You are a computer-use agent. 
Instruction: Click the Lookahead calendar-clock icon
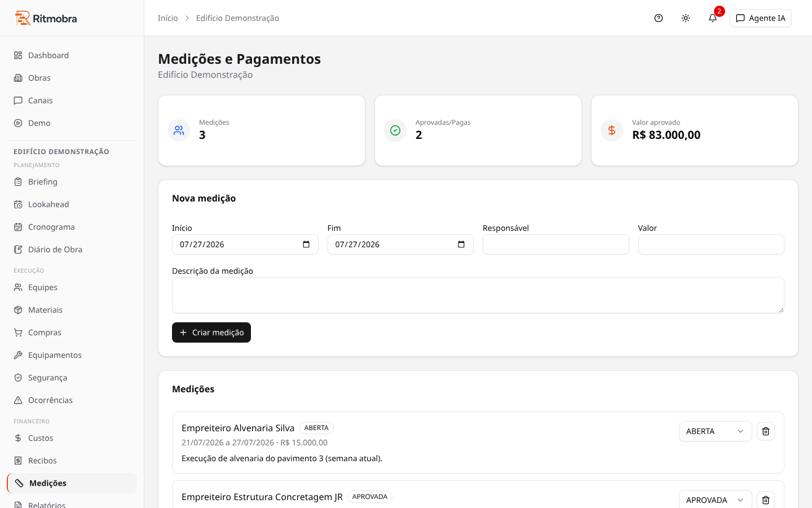[x=18, y=204]
